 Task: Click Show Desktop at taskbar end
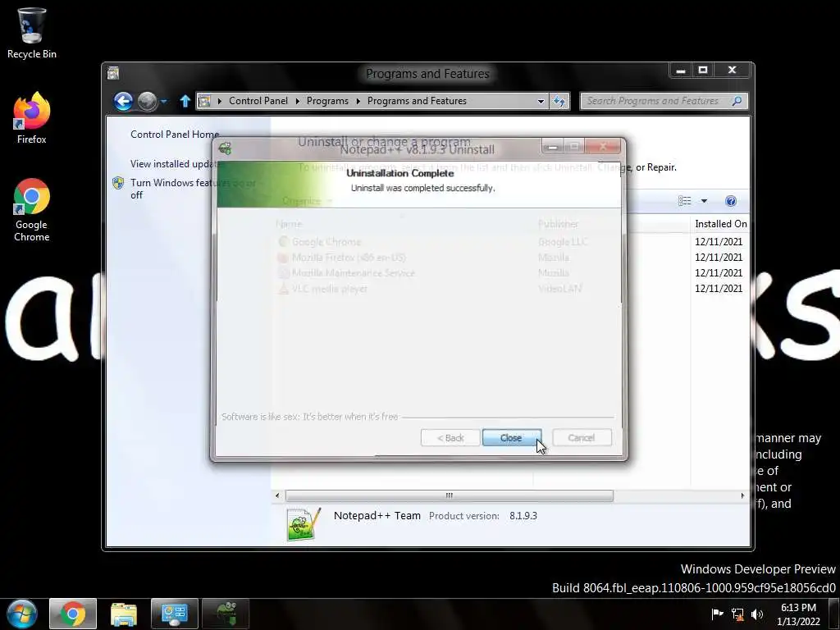click(x=833, y=614)
